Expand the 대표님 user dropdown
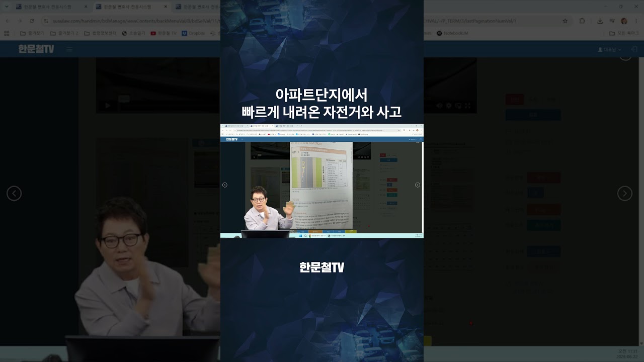The height and width of the screenshot is (362, 644). (x=609, y=50)
